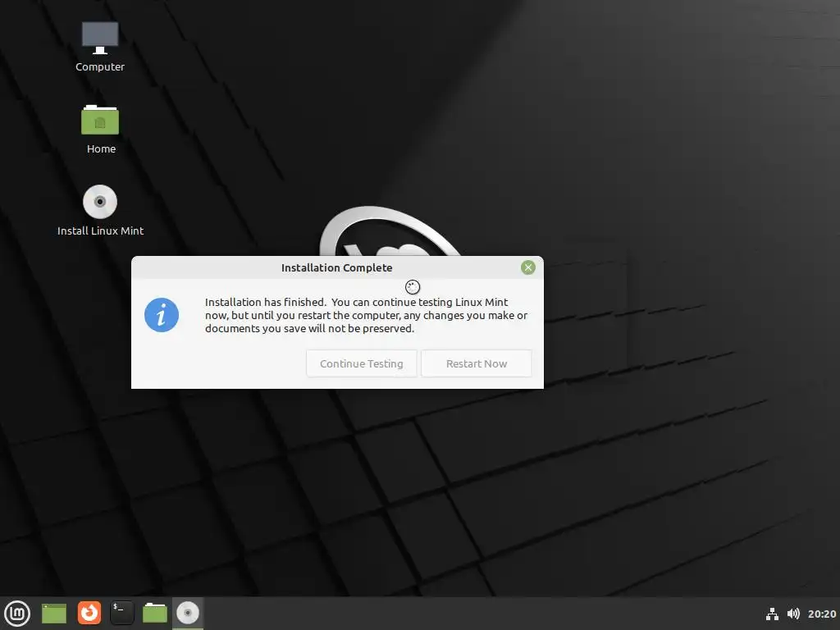The image size is (840, 630).
Task: Click the Restart Now button
Action: coord(477,363)
